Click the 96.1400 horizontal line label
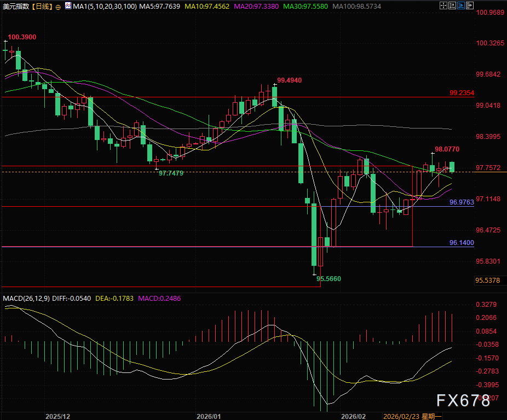 pos(462,243)
